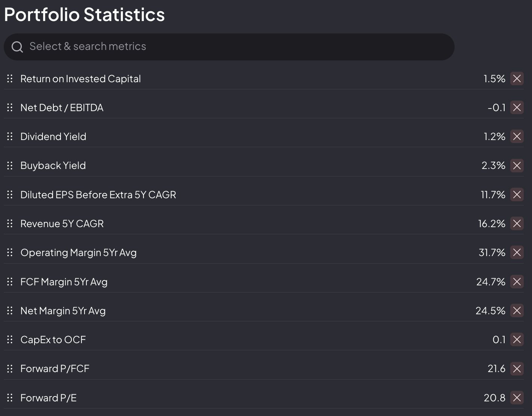Click the Net Debt / EBITDA label
This screenshot has height=416, width=532.
(x=62, y=108)
